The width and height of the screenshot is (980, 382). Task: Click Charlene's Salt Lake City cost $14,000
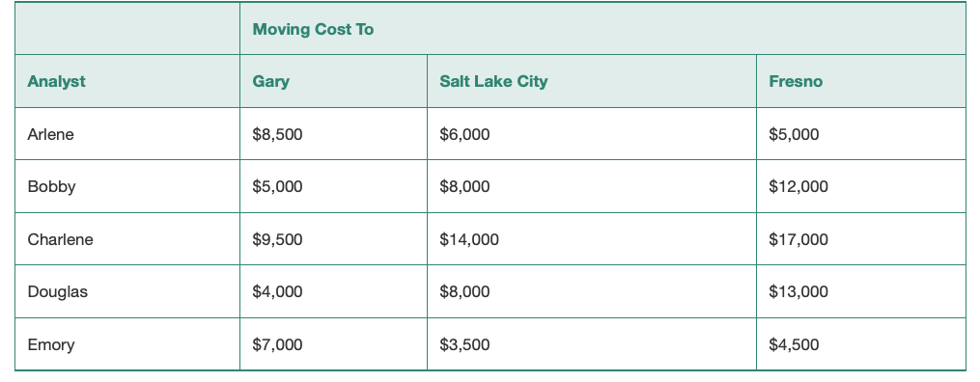tap(469, 239)
